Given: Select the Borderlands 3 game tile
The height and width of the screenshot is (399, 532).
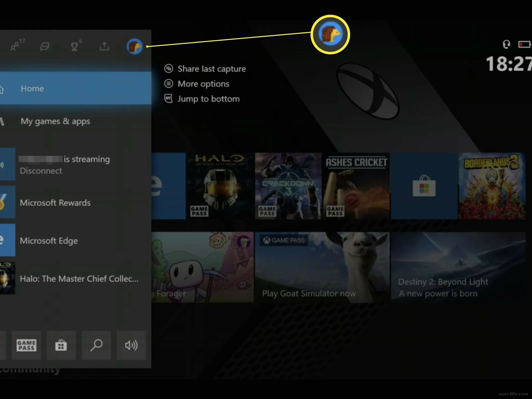Looking at the screenshot, I should coord(492,186).
